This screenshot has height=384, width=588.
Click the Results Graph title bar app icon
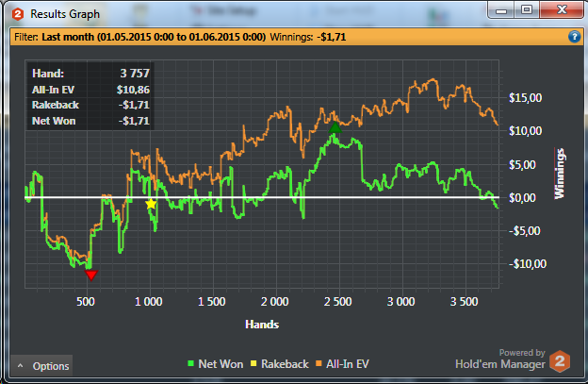tap(18, 14)
